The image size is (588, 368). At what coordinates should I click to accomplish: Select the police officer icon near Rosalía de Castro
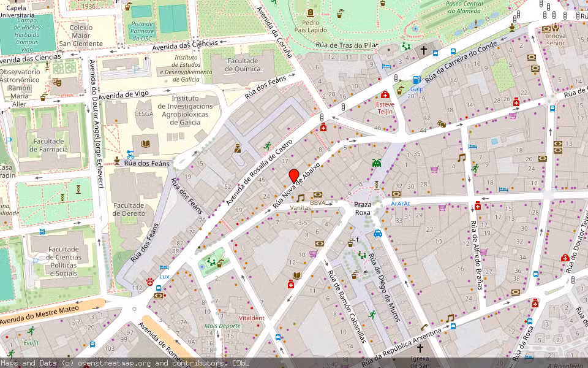pos(238,148)
